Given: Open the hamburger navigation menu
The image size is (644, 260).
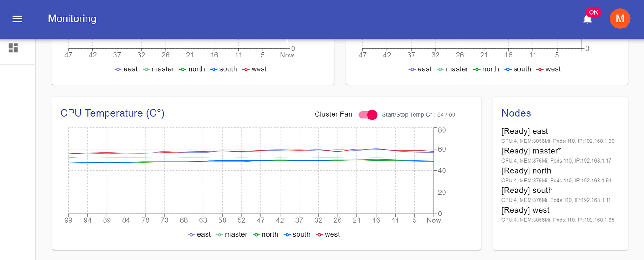Looking at the screenshot, I should (x=17, y=19).
